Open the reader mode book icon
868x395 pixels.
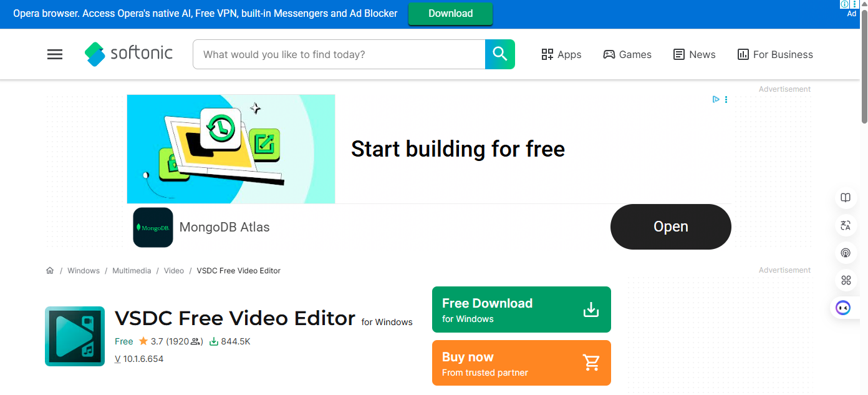(x=846, y=198)
